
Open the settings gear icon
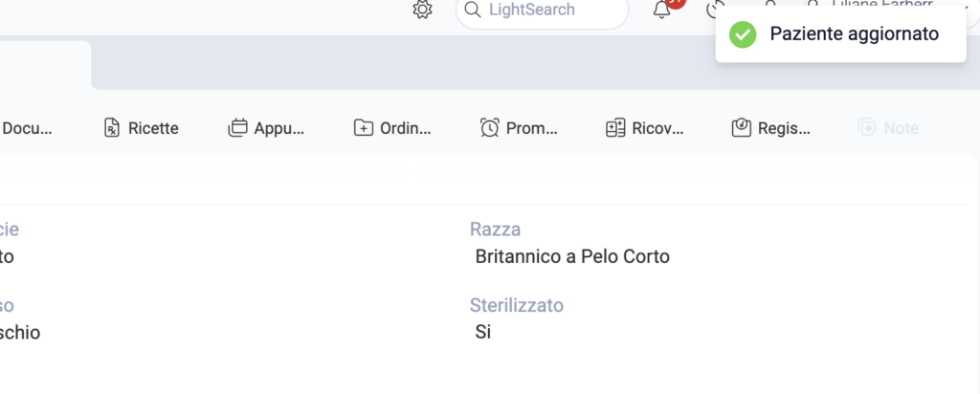(423, 10)
